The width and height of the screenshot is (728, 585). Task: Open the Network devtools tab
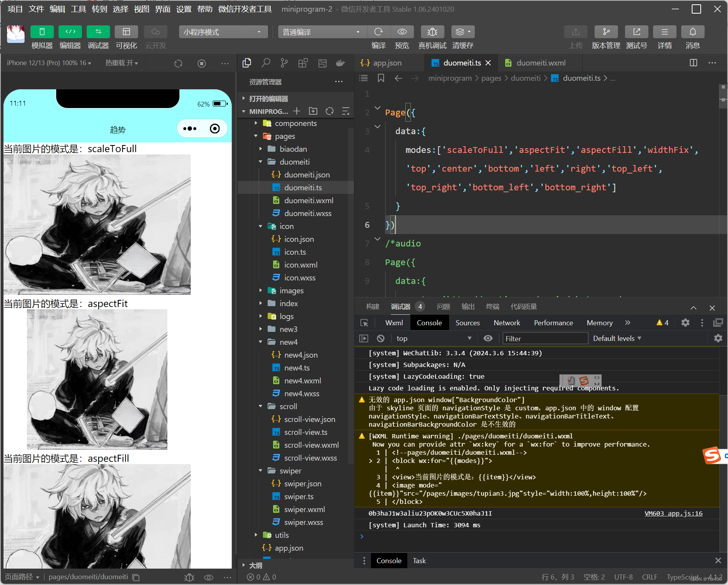[x=507, y=323]
